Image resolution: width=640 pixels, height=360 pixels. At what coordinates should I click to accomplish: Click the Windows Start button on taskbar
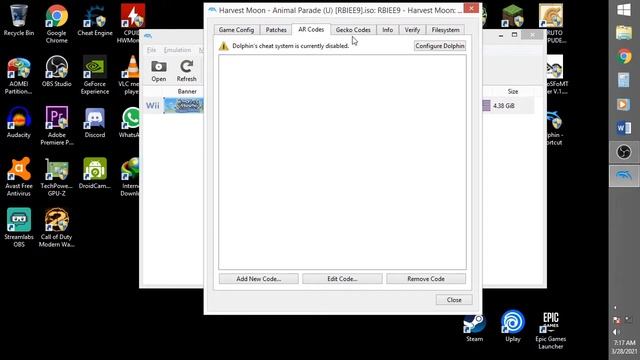click(624, 10)
